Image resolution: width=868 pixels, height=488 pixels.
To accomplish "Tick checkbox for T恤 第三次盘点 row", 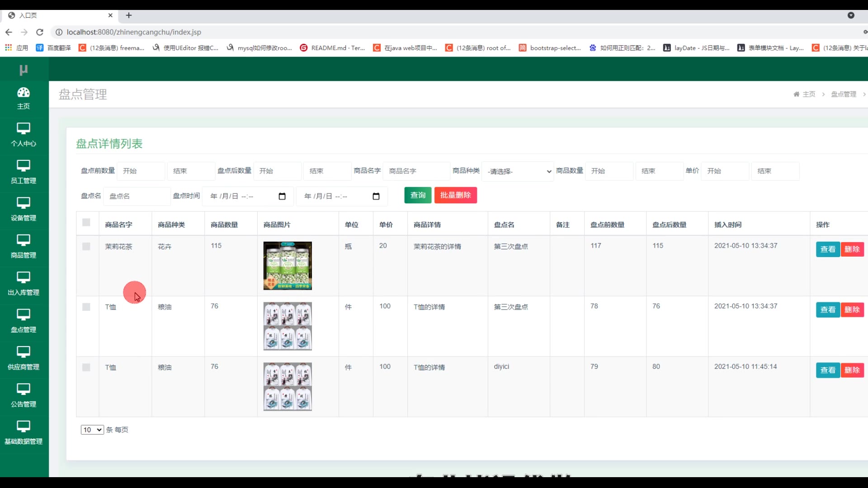I will point(86,307).
